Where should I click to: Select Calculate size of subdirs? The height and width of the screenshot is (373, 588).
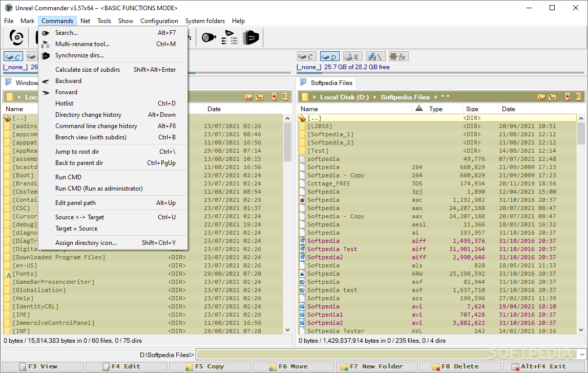pos(113,69)
